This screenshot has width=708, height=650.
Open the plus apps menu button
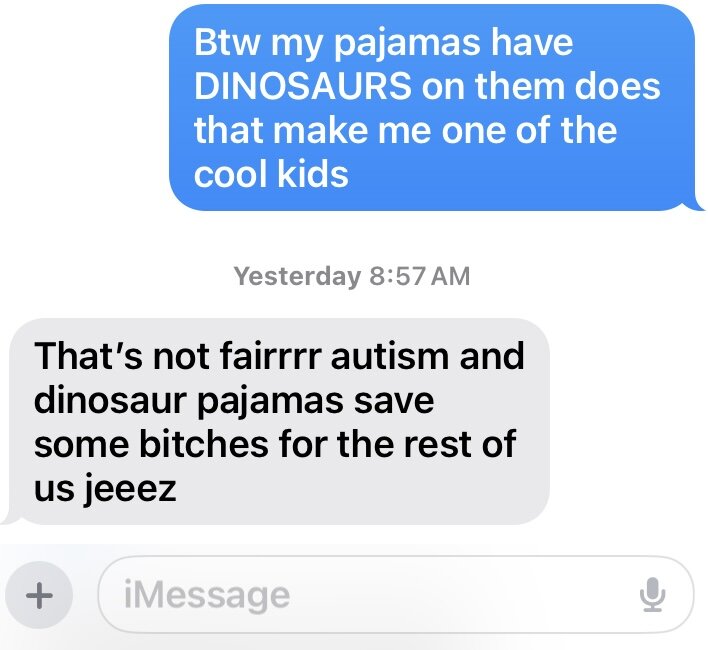coord(39,595)
